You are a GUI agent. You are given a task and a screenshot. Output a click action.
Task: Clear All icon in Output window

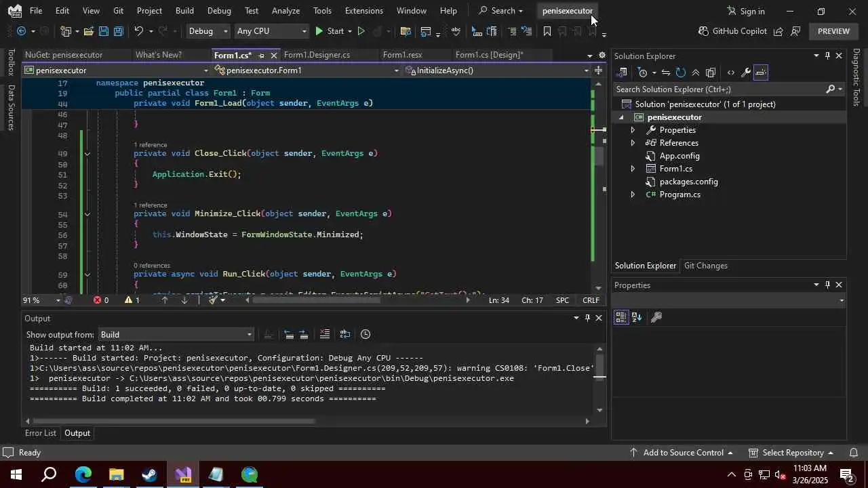[324, 334]
